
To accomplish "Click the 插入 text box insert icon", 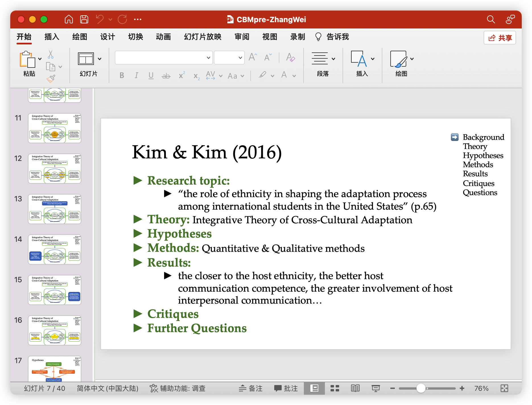I will (x=359, y=59).
